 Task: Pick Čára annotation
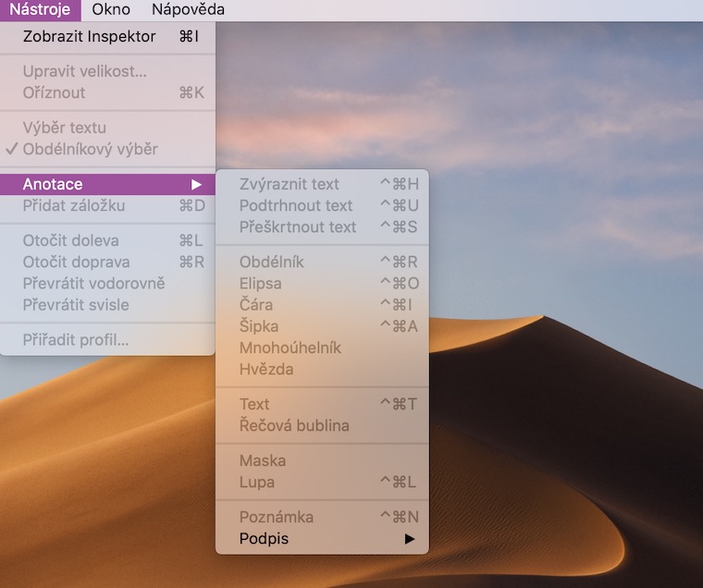(322, 305)
